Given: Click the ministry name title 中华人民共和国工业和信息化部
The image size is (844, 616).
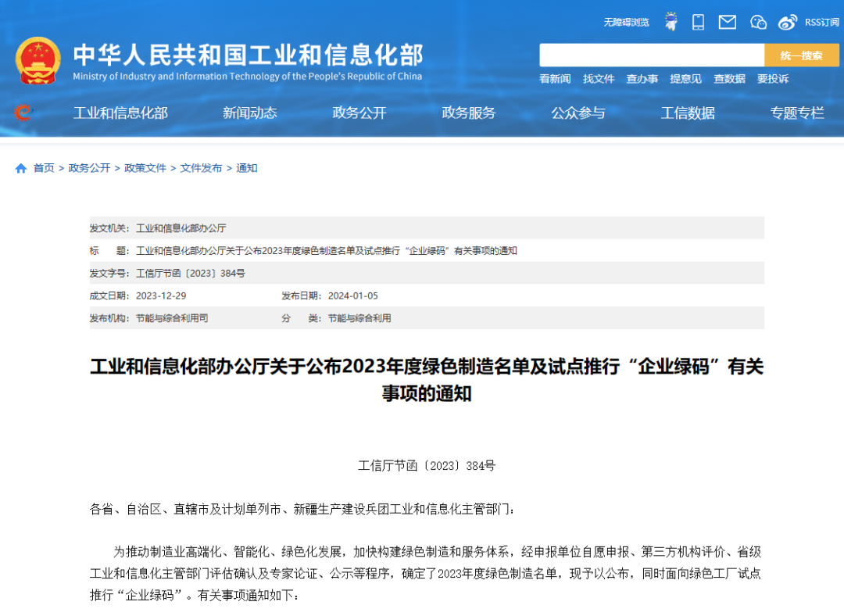Looking at the screenshot, I should 249,55.
